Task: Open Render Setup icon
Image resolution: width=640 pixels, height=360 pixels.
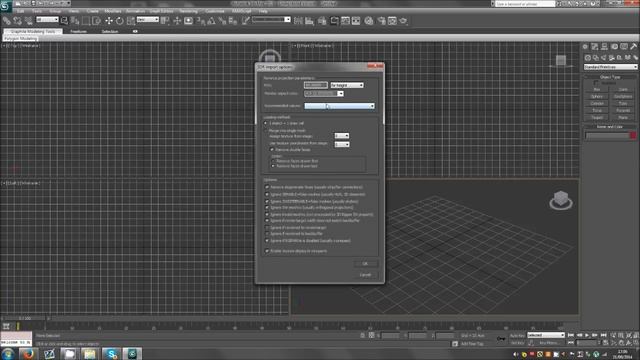Action: pyautogui.click(x=381, y=20)
